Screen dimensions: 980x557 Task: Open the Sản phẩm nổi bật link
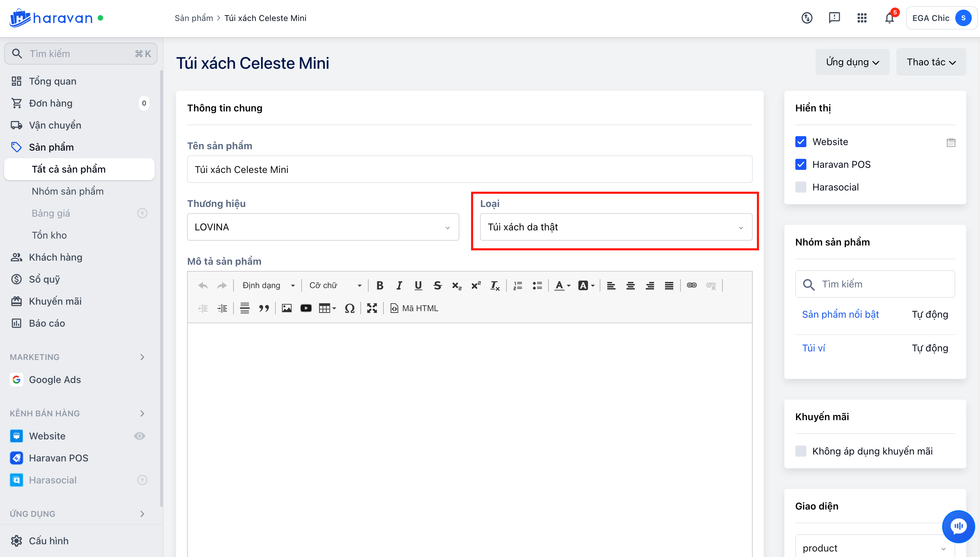tap(840, 315)
